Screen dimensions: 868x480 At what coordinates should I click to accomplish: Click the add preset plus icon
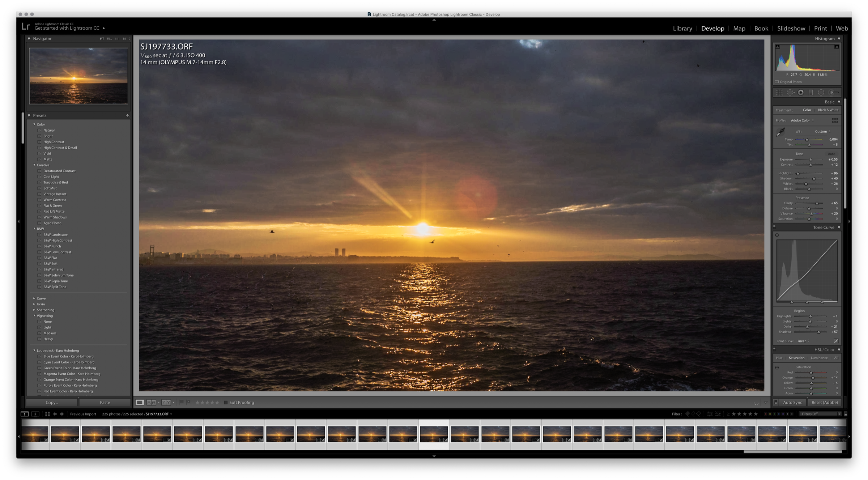(127, 116)
